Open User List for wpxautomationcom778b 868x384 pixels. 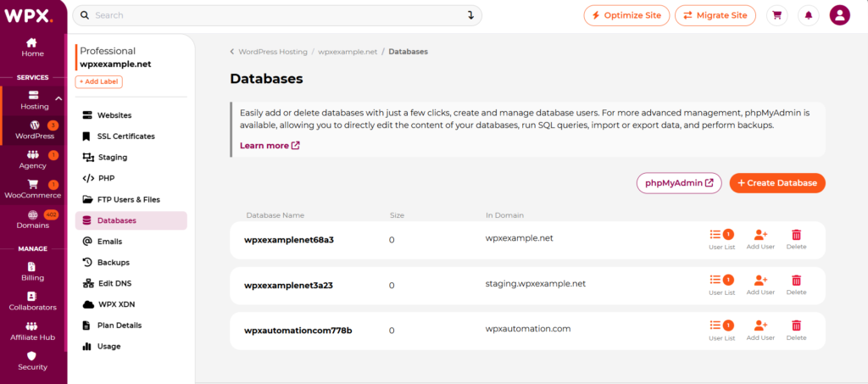(x=722, y=331)
